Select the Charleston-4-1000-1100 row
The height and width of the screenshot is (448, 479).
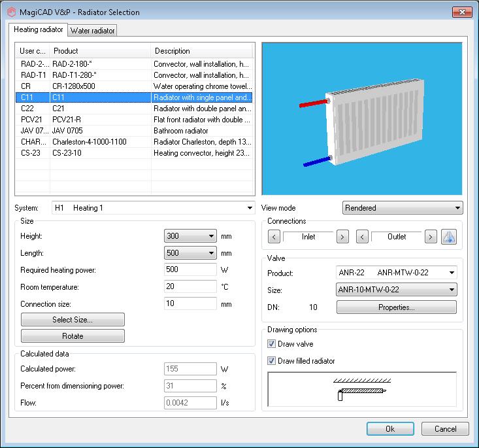point(134,141)
